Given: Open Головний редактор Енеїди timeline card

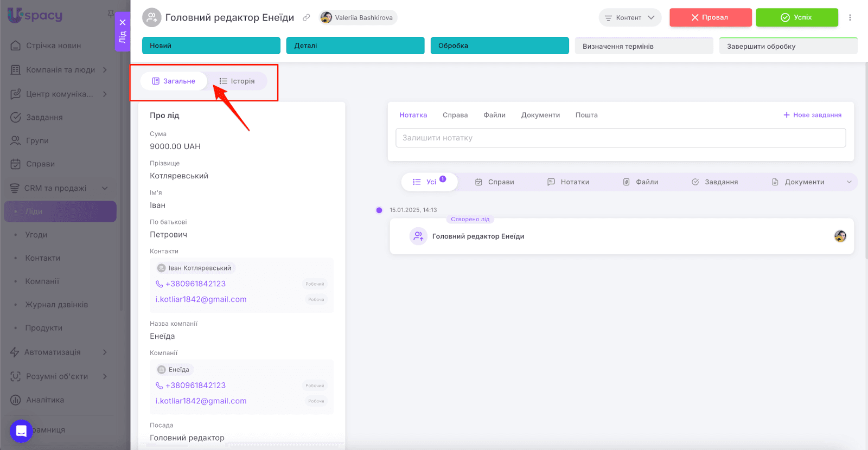Looking at the screenshot, I should coord(622,236).
